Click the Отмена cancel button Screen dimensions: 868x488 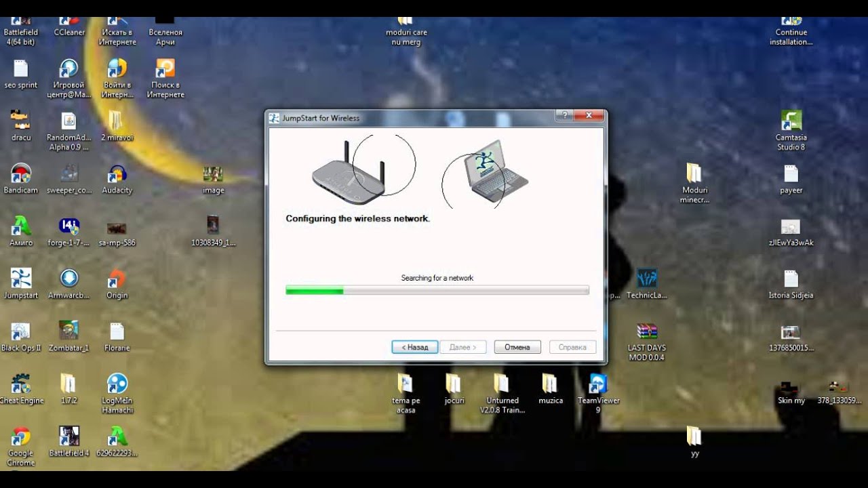pyautogui.click(x=517, y=347)
